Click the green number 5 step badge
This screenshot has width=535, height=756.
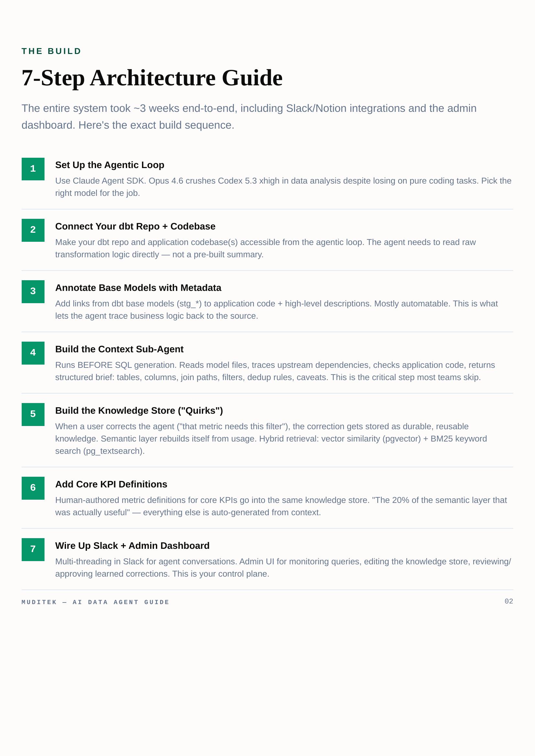pyautogui.click(x=33, y=414)
